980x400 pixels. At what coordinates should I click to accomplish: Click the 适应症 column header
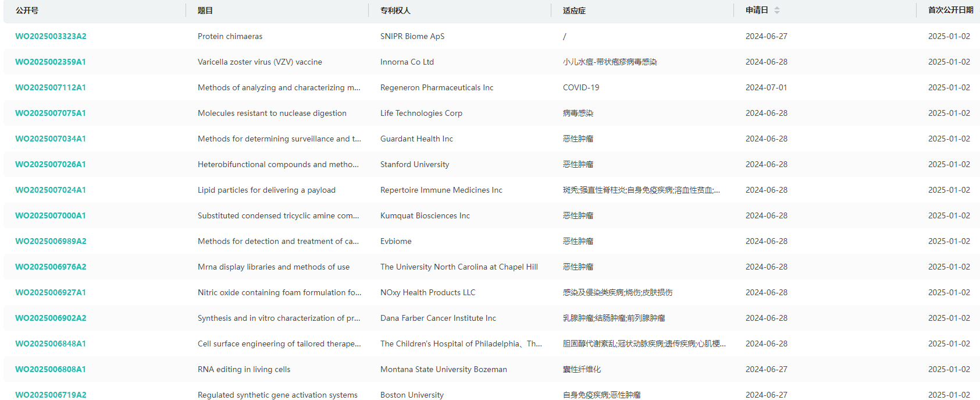pyautogui.click(x=574, y=10)
